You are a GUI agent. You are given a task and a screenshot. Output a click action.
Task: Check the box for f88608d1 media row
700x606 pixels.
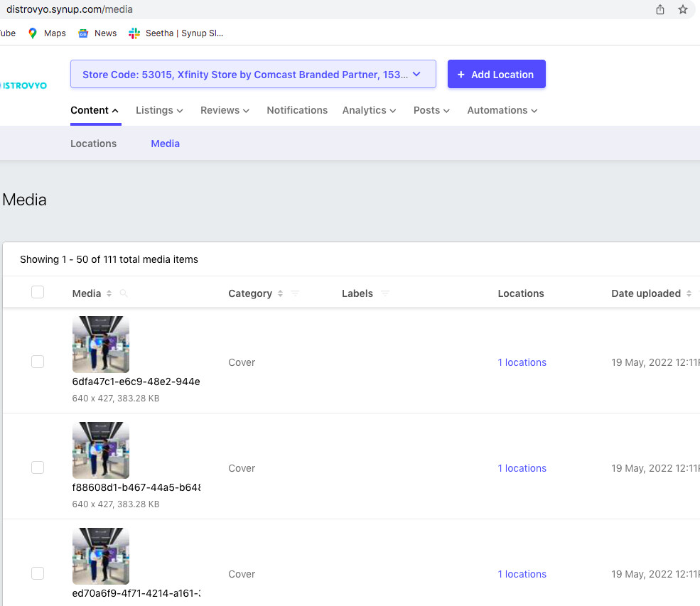tap(38, 467)
